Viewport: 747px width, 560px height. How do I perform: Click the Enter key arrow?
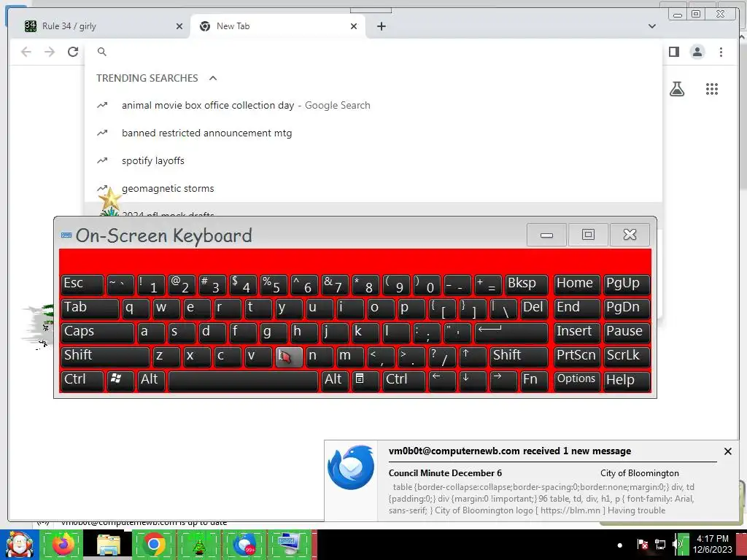[x=511, y=332]
